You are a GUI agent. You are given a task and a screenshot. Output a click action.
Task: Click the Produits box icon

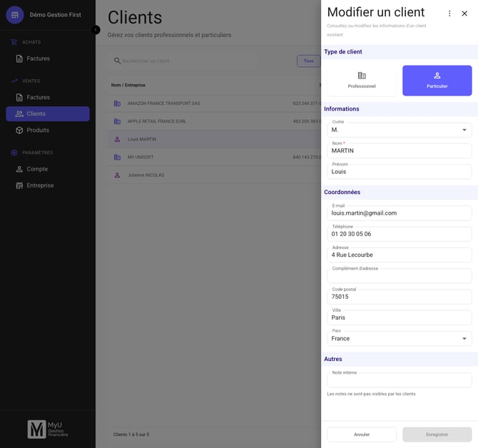coord(19,131)
